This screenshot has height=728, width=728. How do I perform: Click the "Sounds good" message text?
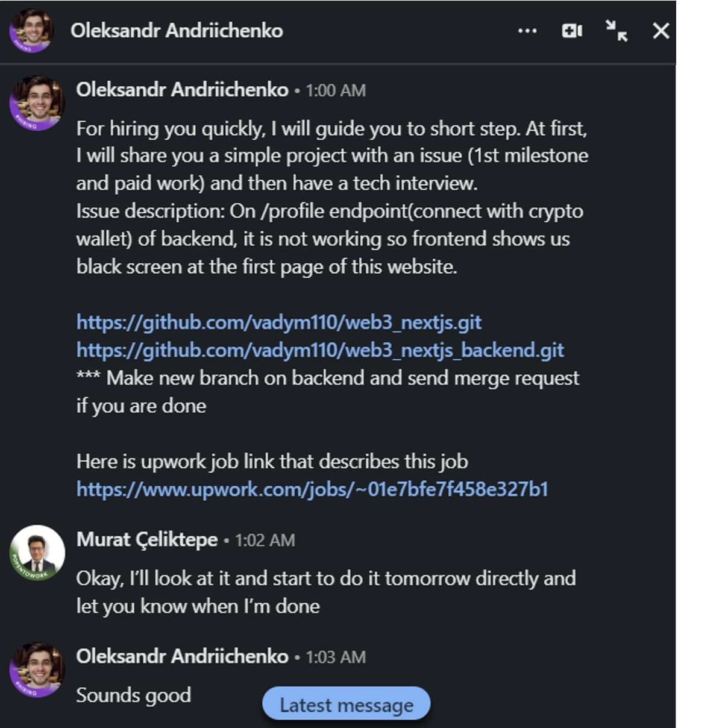click(x=134, y=695)
